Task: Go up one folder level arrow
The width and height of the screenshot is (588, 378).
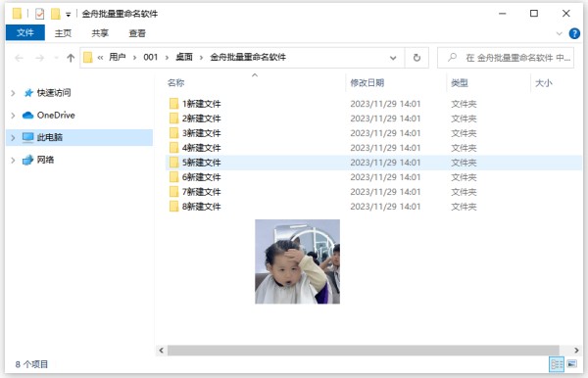Action: tap(71, 58)
